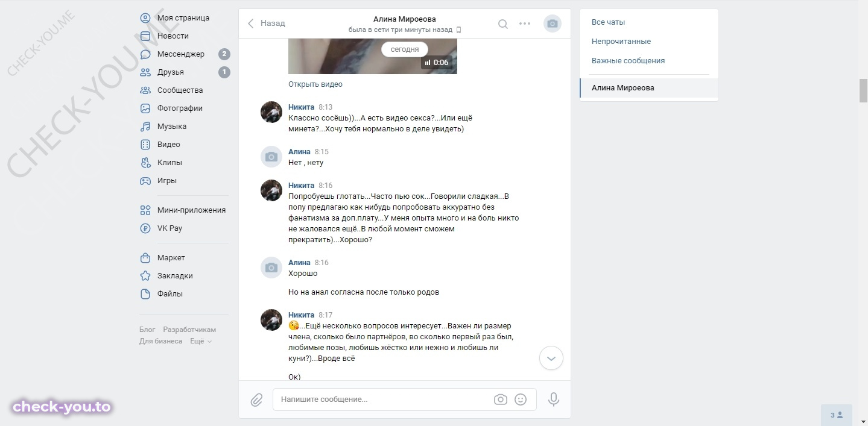Screen dimensions: 868x426
Task: Open the Мини-приложения apps icon
Action: [145, 210]
